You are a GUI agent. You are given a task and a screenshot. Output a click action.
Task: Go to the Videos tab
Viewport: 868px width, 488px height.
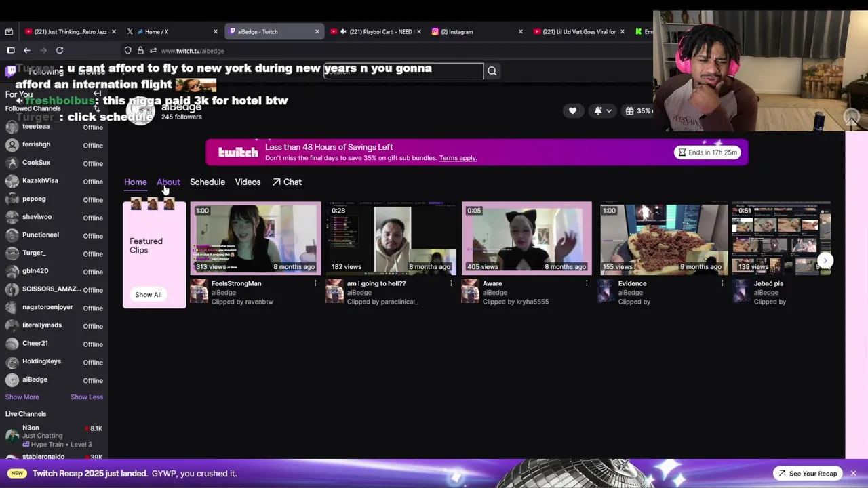[248, 182]
